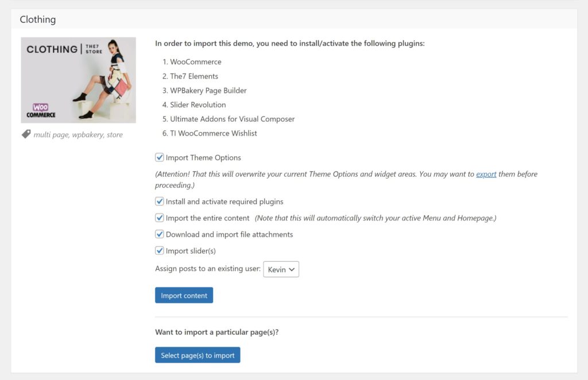588x380 pixels.
Task: Click the plugin requirement heading text
Action: coord(290,44)
